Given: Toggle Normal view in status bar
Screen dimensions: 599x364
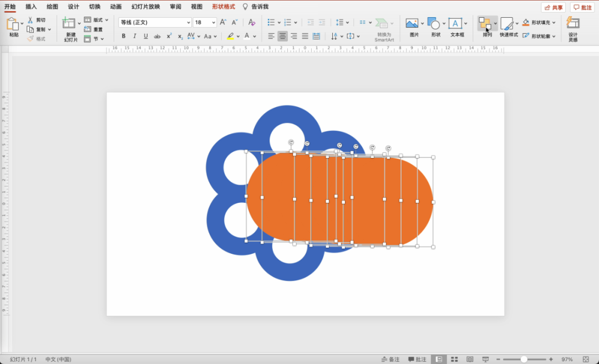Looking at the screenshot, I should (439, 360).
